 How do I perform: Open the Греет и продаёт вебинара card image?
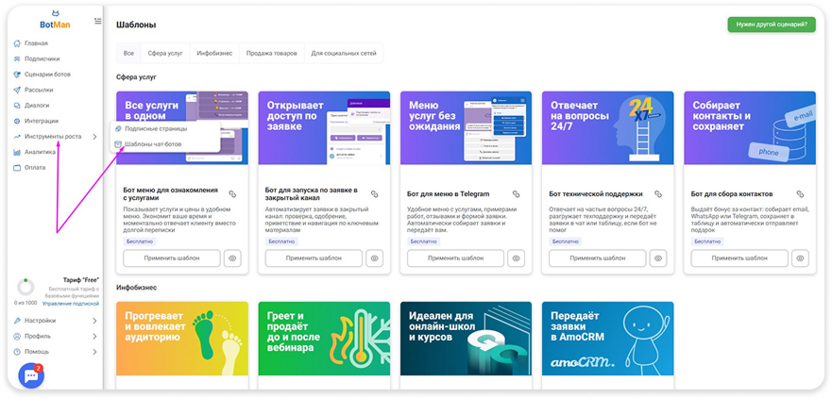(x=324, y=339)
